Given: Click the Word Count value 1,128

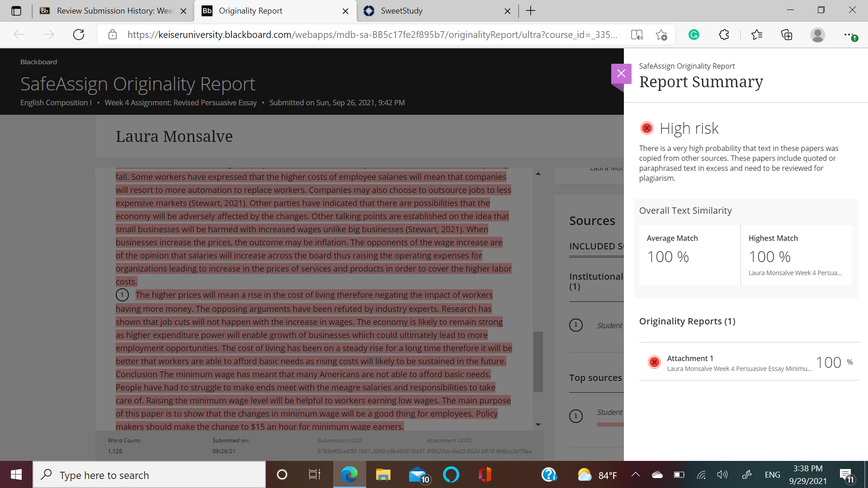Looking at the screenshot, I should 115,451.
